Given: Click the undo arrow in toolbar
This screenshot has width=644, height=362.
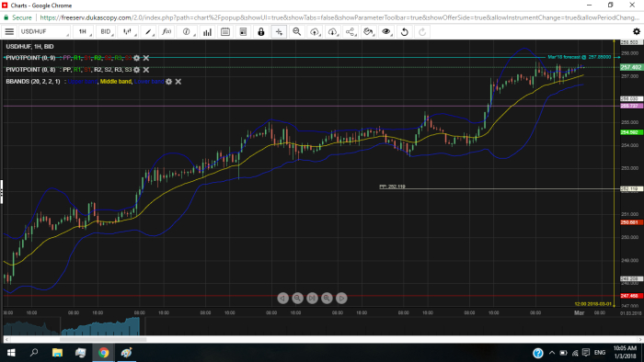Looking at the screenshot, I should (404, 31).
